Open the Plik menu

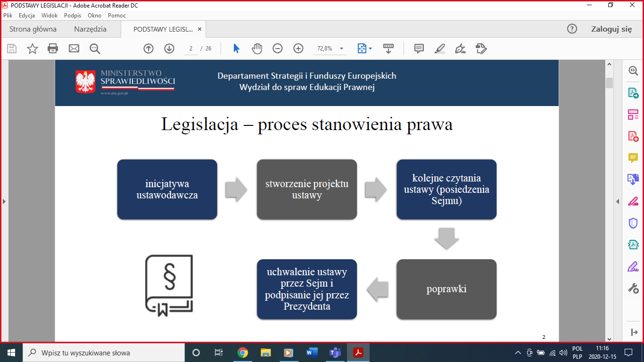tap(8, 16)
